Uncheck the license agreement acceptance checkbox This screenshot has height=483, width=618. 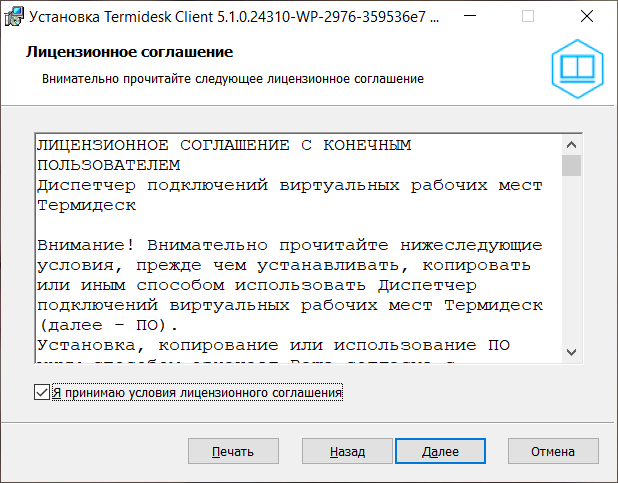point(41,393)
